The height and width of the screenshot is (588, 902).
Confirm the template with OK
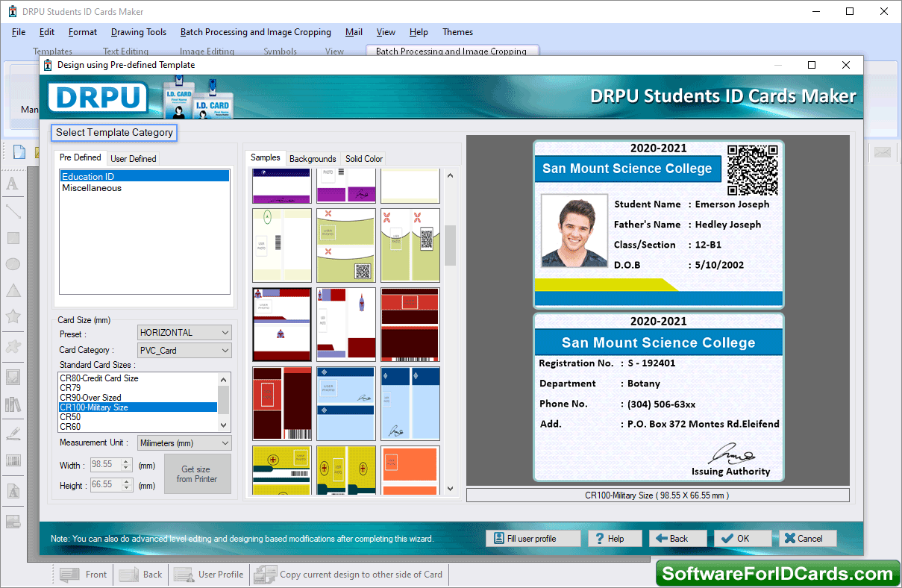(742, 539)
